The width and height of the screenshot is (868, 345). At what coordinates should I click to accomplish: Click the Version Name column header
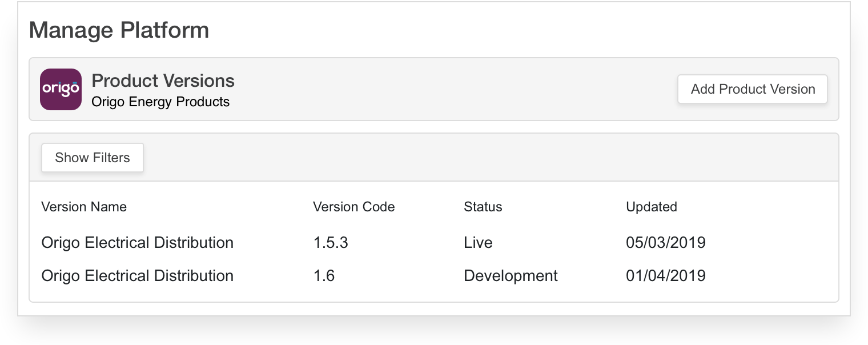tap(84, 207)
